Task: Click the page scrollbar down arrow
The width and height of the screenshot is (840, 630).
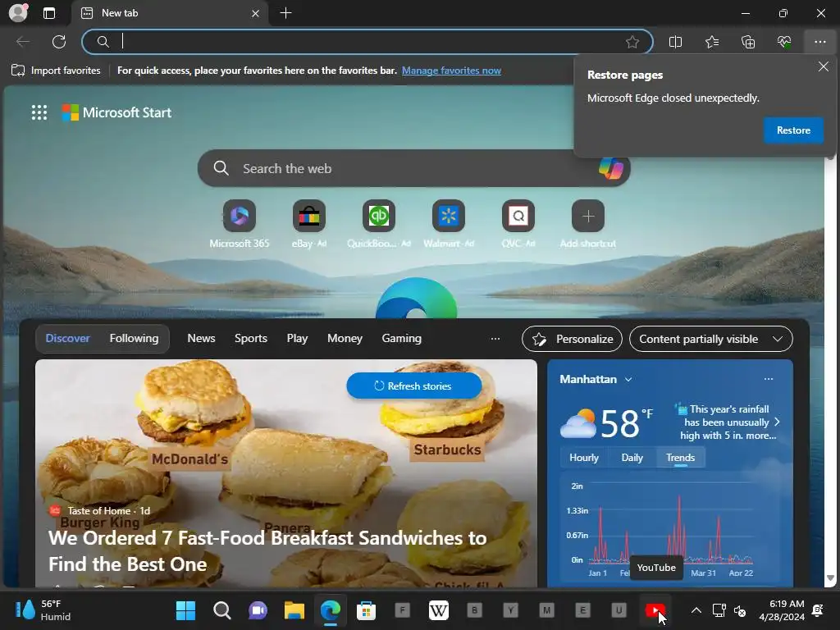Action: click(x=831, y=578)
